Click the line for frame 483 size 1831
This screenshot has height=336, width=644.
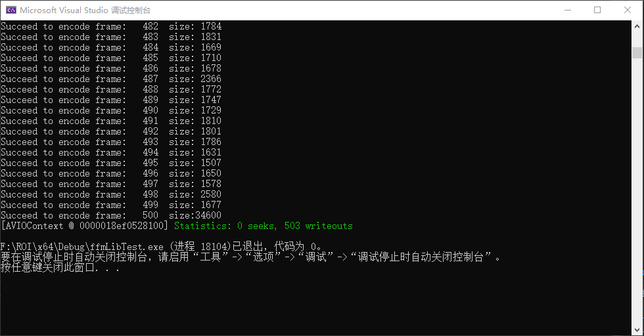point(111,37)
